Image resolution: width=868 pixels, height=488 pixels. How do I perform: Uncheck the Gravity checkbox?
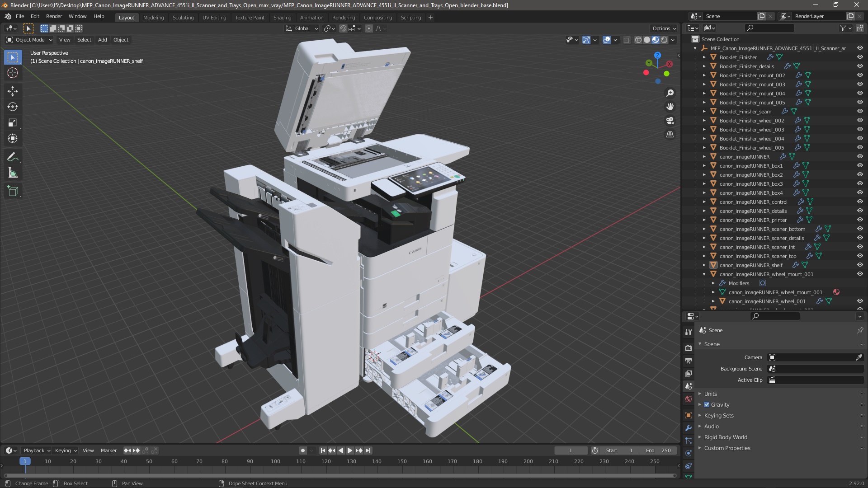[707, 404]
